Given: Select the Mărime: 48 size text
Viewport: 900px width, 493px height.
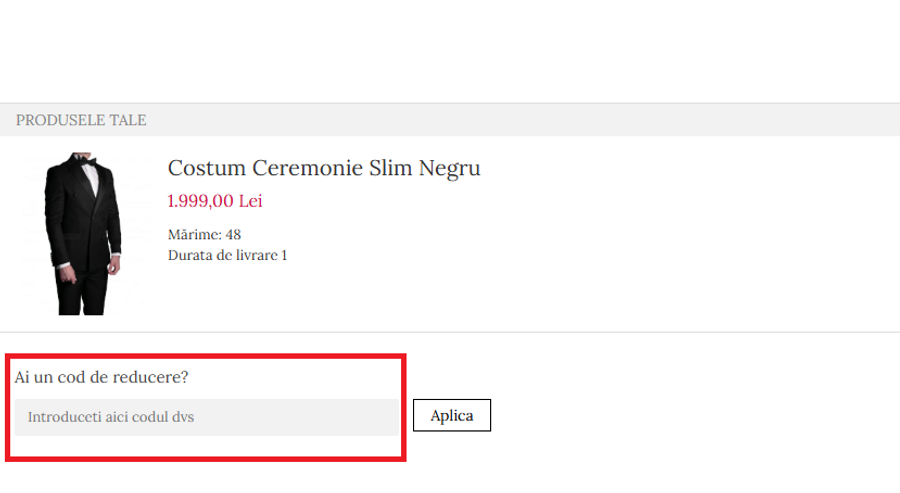Looking at the screenshot, I should [x=205, y=235].
